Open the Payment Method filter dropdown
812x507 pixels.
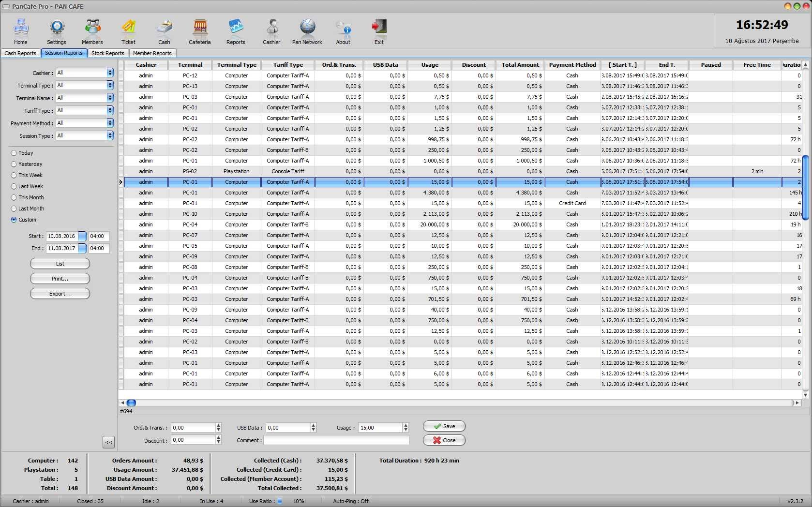point(110,123)
